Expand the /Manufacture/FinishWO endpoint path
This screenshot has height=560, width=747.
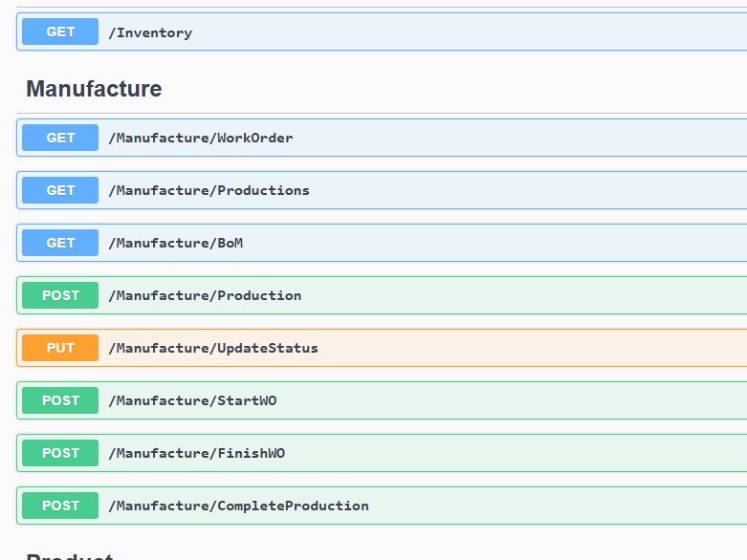tap(196, 453)
